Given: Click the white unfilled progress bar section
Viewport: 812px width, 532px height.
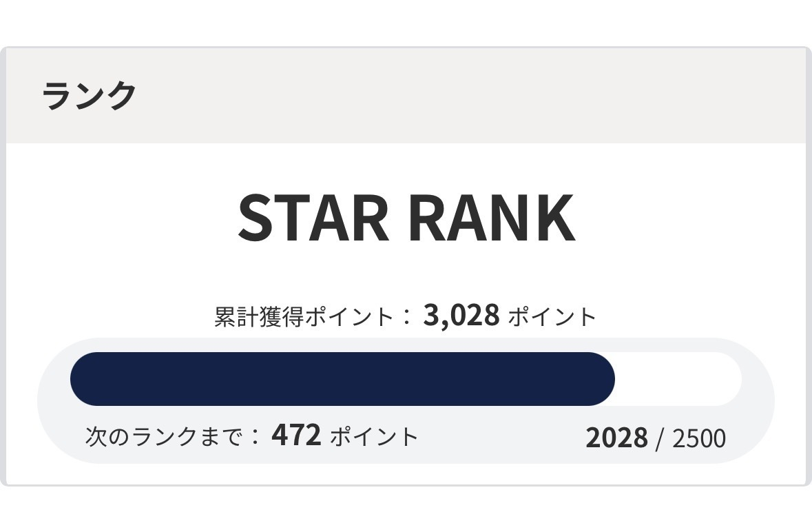Looking at the screenshot, I should [x=678, y=379].
